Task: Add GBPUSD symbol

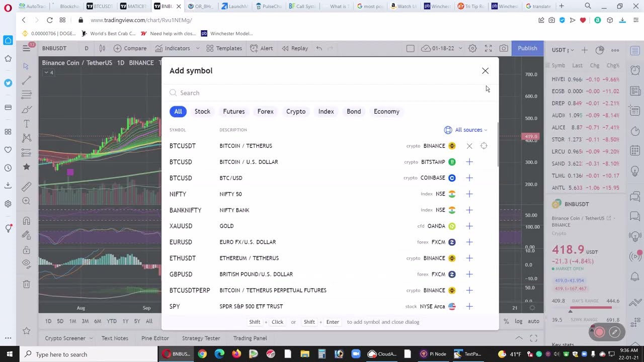Action: click(x=469, y=275)
